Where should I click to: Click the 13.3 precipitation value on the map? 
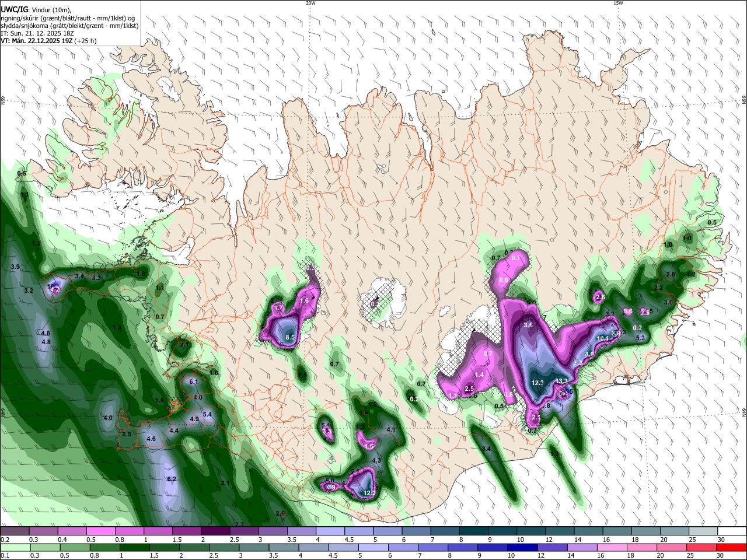561,381
